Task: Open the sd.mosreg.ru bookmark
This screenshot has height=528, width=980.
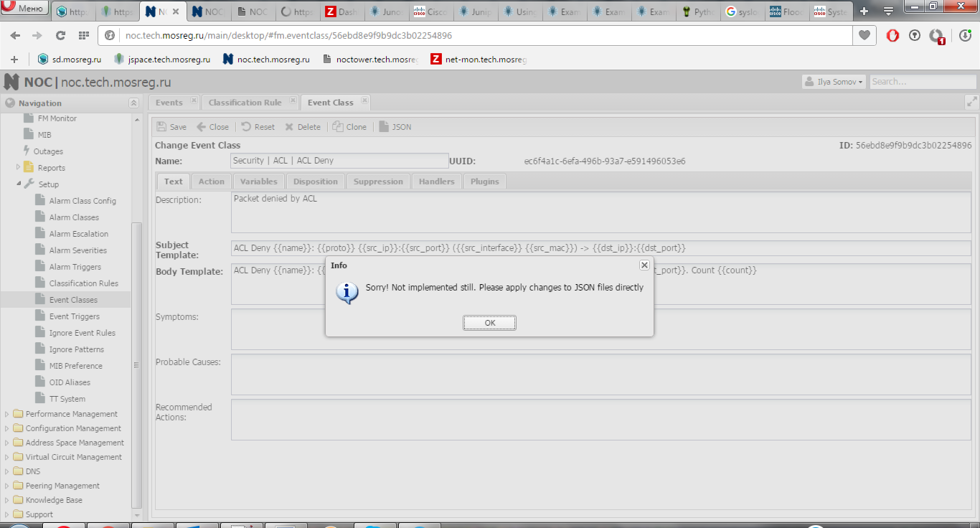Action: (x=70, y=60)
